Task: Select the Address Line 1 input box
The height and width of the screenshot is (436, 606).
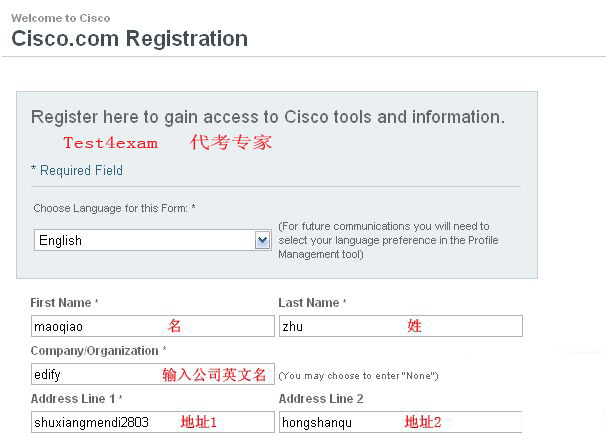Action: pos(152,422)
